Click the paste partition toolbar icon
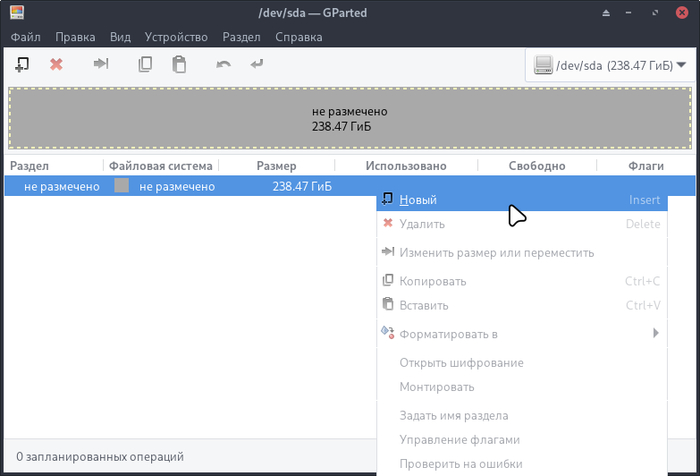This screenshot has width=700, height=476. [178, 65]
